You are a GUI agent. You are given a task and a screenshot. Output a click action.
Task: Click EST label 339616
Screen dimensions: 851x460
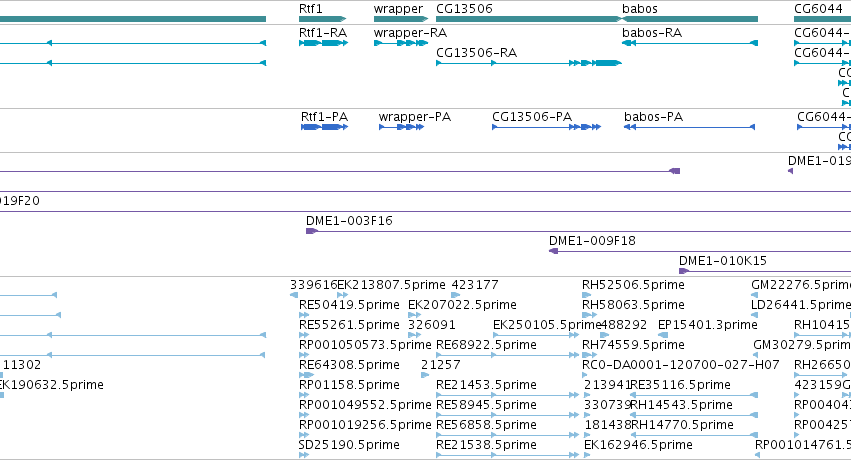coord(314,285)
